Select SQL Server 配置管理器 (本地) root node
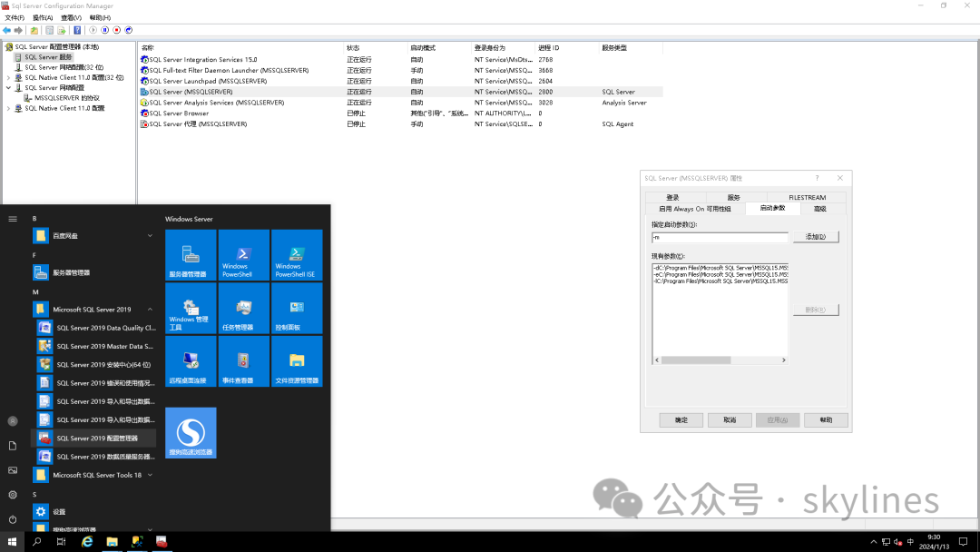This screenshot has height=552, width=980. [x=57, y=47]
